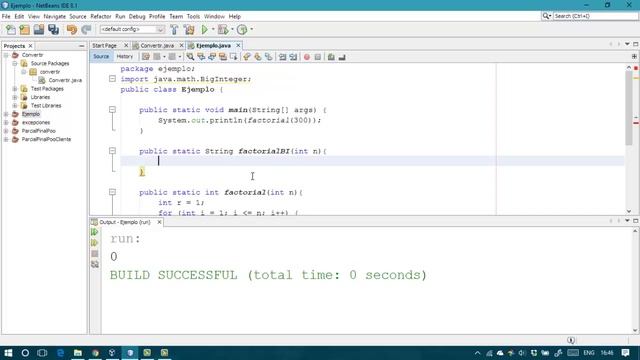Close the Output - Ejemplo (run) tab
Screen dimensions: 640x360
[159, 222]
